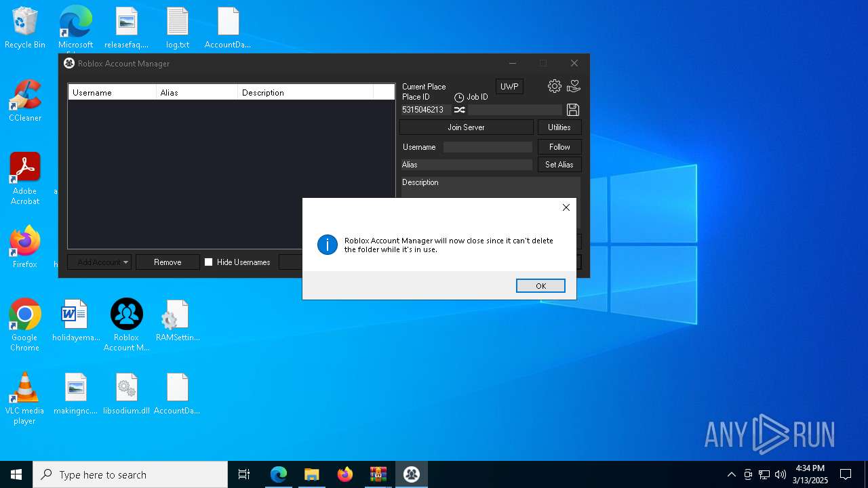This screenshot has height=488, width=868.
Task: Click the save floppy disk icon
Action: [573, 110]
